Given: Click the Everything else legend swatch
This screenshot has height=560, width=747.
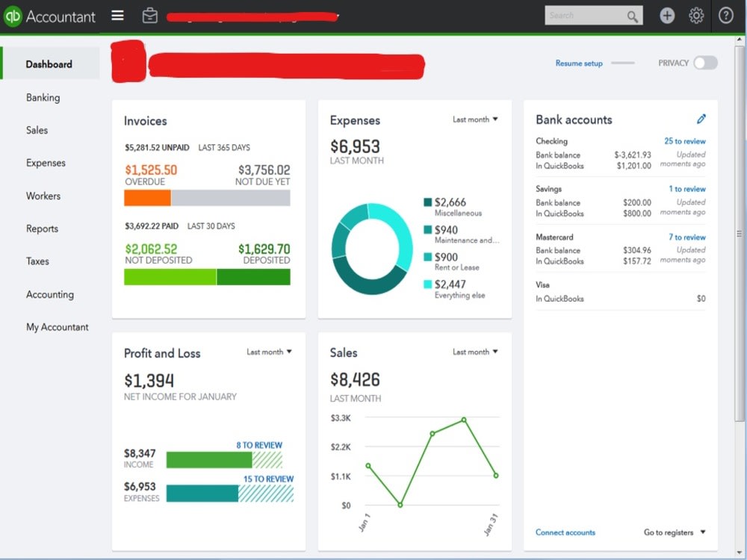Looking at the screenshot, I should [x=428, y=284].
